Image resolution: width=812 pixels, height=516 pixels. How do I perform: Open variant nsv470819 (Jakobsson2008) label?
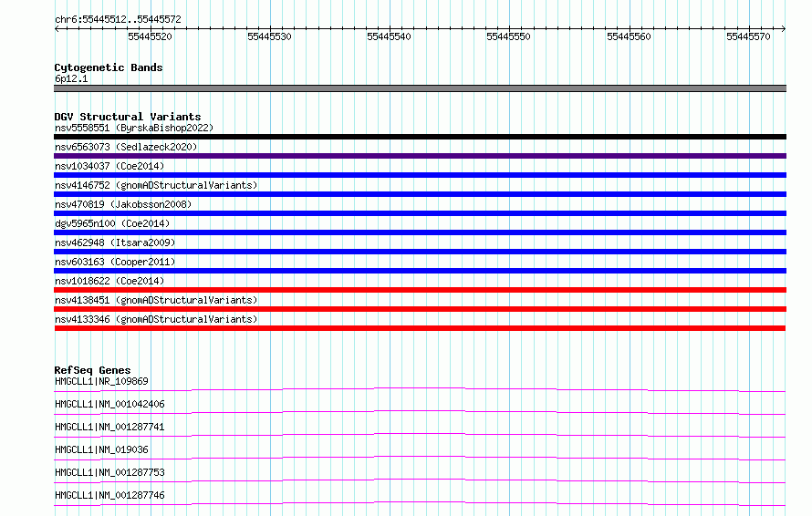123,204
